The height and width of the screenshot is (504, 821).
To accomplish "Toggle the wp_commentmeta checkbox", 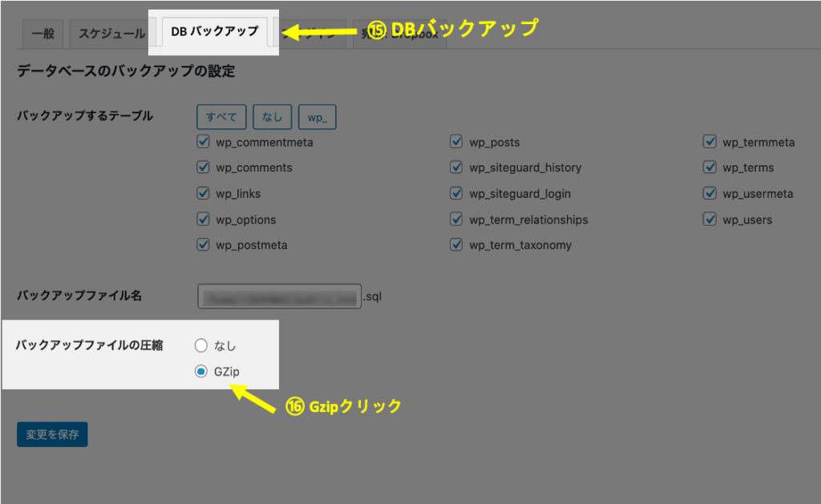I will 203,142.
